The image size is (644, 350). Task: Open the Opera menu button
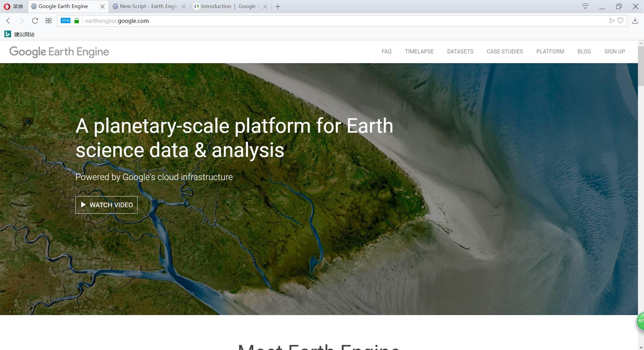(x=13, y=6)
